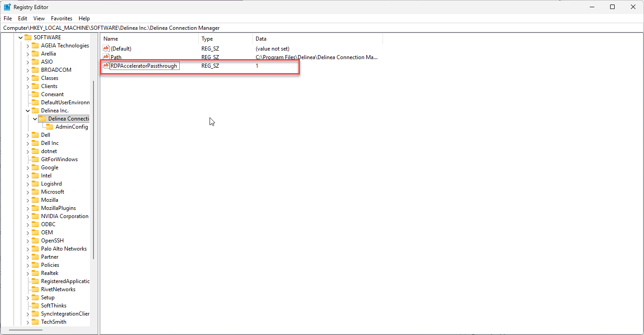The image size is (644, 335).
Task: Collapse the SOFTWARE key
Action: point(20,37)
